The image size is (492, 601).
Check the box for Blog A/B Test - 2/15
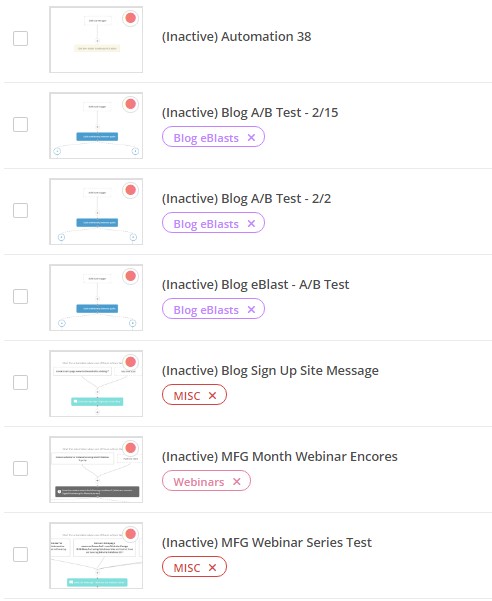click(20, 124)
